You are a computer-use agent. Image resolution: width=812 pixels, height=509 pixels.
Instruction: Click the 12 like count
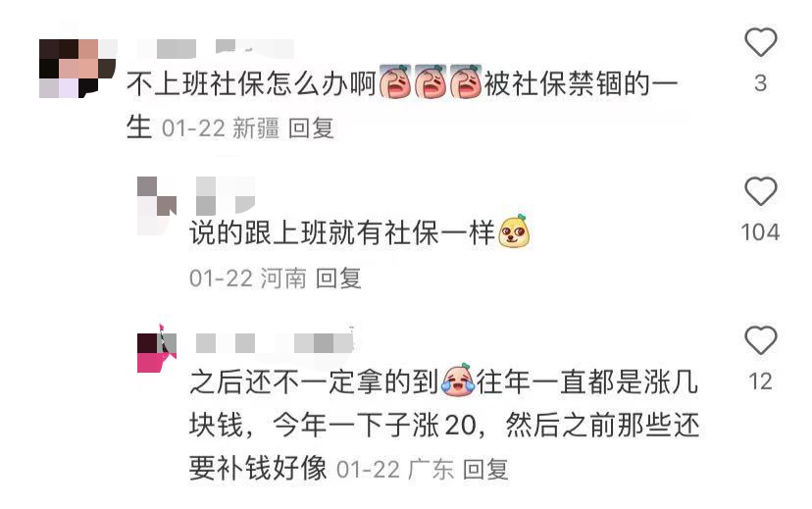(760, 382)
